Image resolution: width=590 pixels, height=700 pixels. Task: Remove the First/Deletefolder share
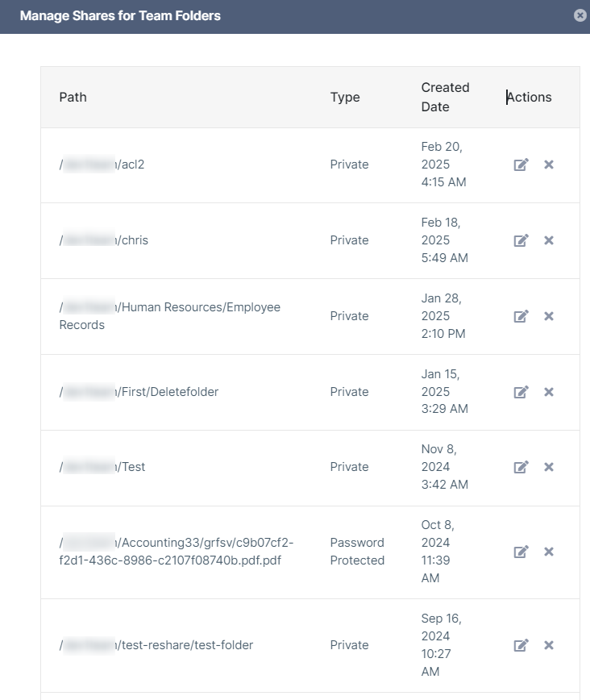tap(549, 392)
